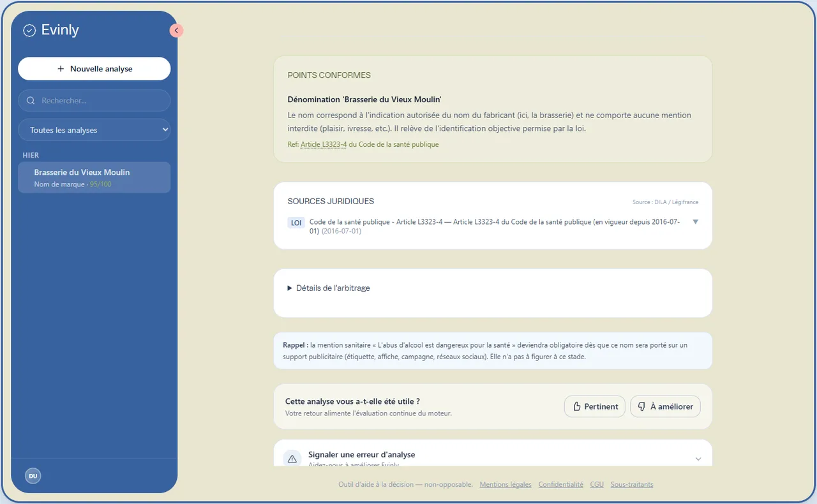817x504 pixels.
Task: Expand Détails de l'arbitrage
Action: (329, 288)
